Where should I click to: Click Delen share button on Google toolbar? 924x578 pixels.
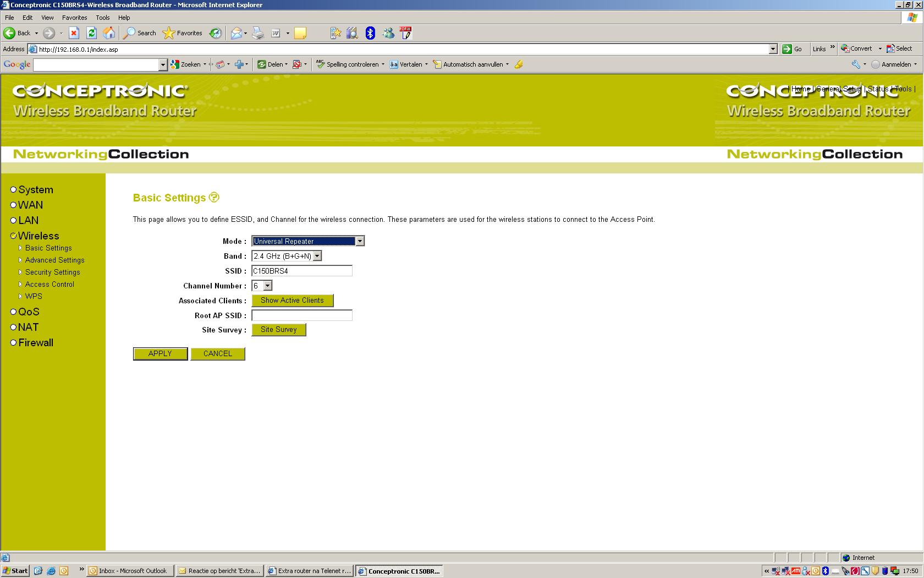(x=270, y=64)
